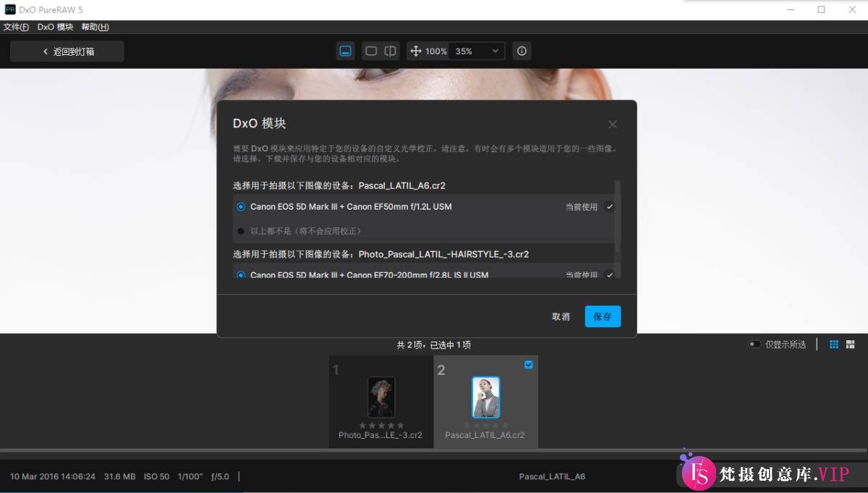Open the DxO 模块 menu
The width and height of the screenshot is (868, 493).
coord(55,27)
